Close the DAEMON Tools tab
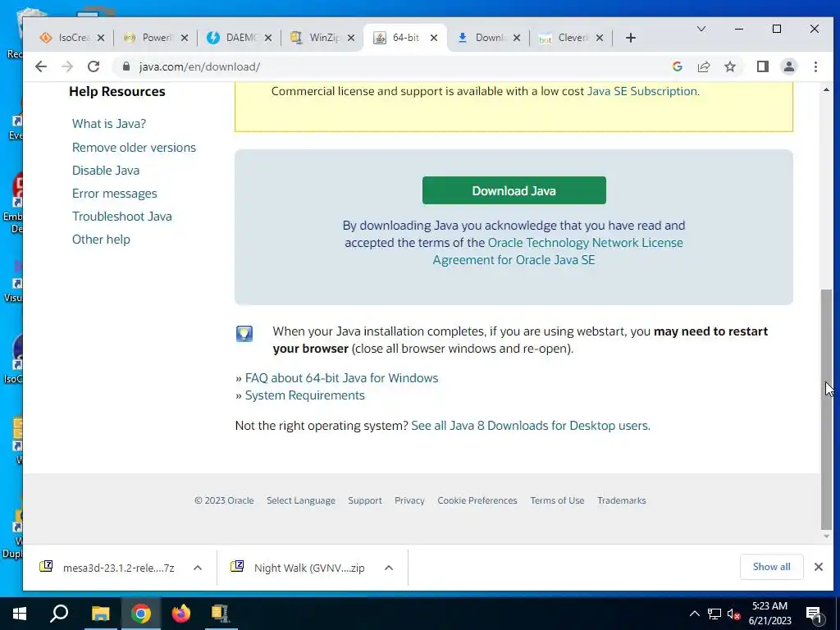840x630 pixels. click(x=268, y=38)
